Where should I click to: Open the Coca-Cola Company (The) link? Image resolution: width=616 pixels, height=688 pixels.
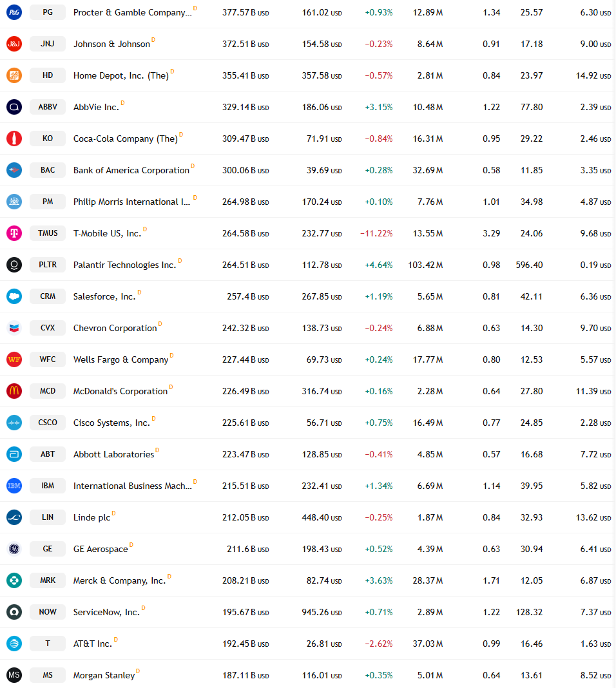coord(126,139)
